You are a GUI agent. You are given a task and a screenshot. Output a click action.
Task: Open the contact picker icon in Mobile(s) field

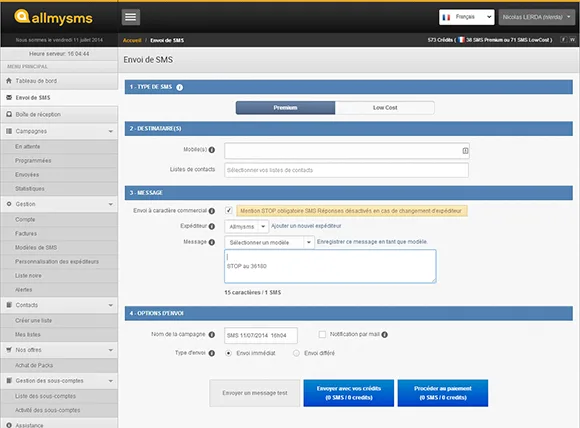point(465,151)
